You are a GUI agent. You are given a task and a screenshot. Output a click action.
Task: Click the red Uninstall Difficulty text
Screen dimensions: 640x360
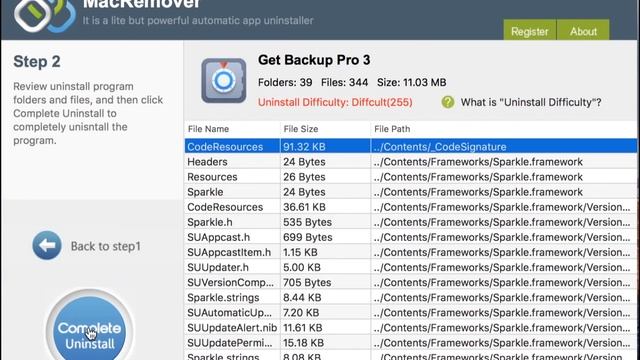coord(335,102)
